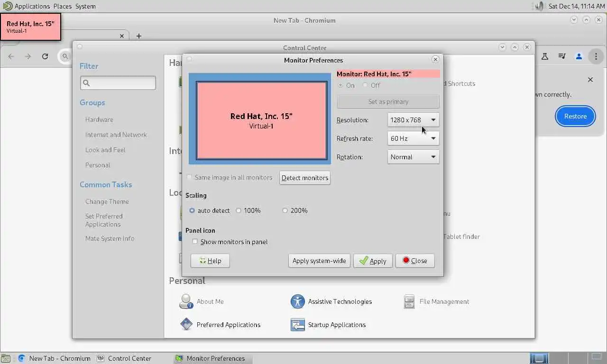This screenshot has height=364, width=607.
Task: Open Assistive Technologies icon
Action: 331,301
